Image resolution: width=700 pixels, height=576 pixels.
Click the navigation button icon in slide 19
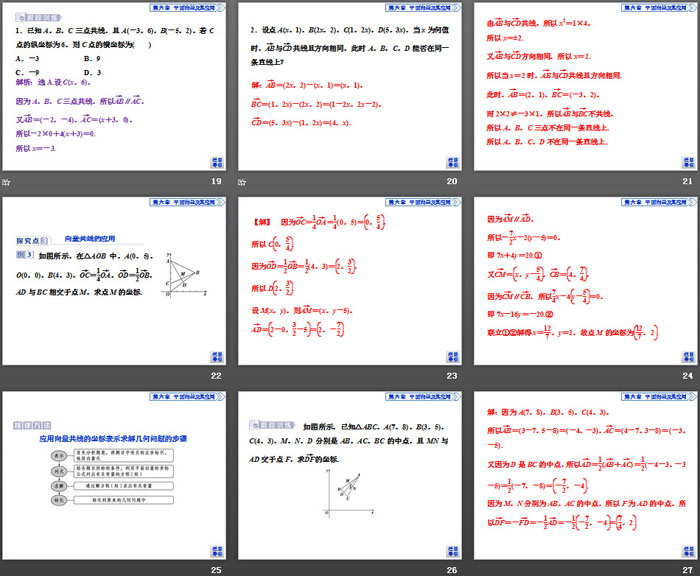click(x=217, y=163)
